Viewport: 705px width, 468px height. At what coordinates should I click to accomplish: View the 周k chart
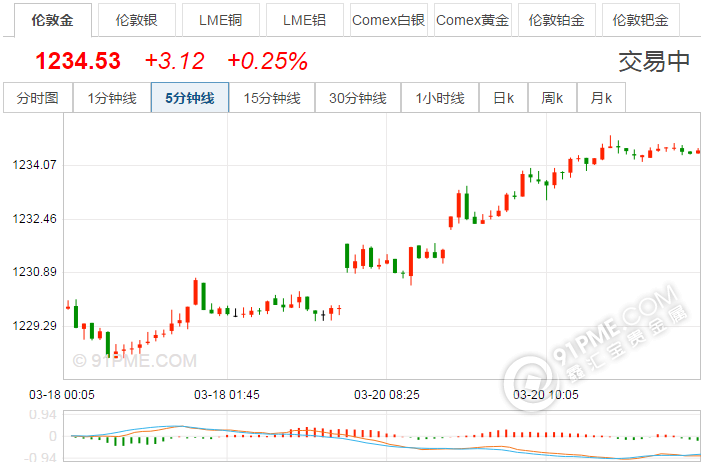coord(553,98)
